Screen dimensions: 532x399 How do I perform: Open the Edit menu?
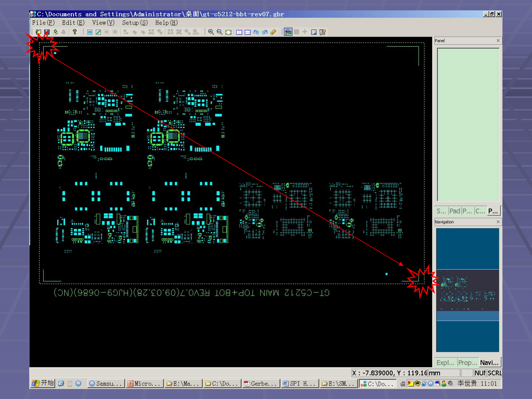click(x=73, y=23)
